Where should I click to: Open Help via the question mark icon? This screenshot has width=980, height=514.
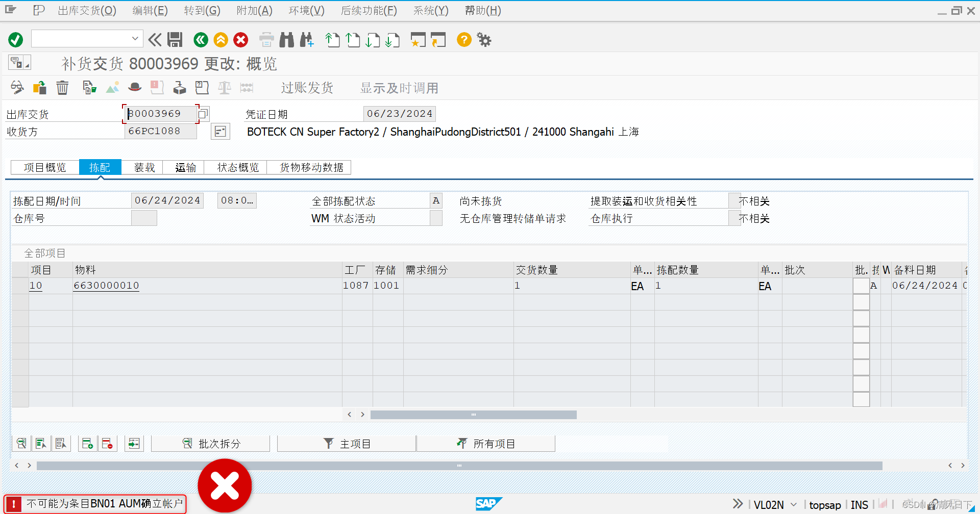tap(463, 40)
